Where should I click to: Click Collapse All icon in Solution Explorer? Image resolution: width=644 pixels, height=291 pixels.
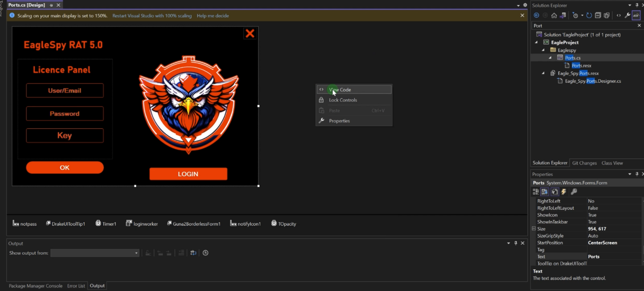(598, 15)
